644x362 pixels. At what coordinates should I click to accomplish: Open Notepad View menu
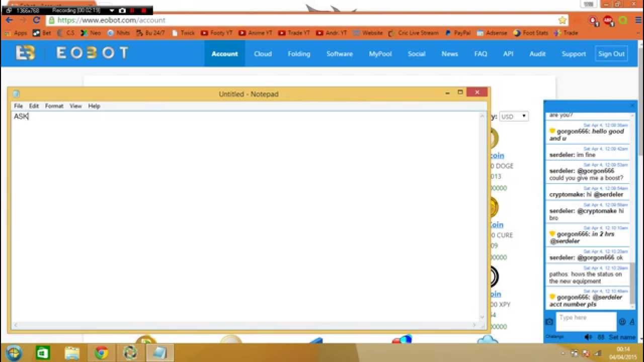click(75, 106)
